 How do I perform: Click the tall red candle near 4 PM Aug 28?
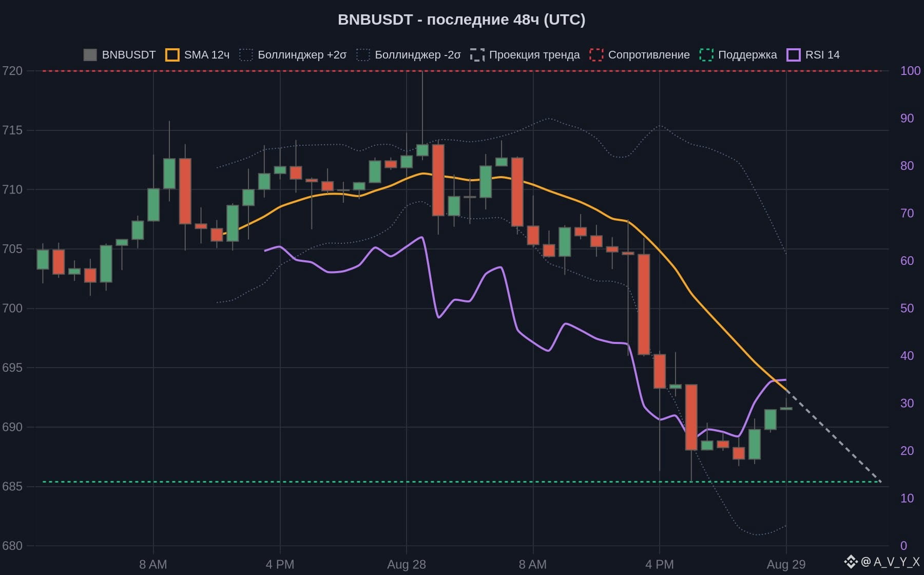pyautogui.click(x=644, y=304)
